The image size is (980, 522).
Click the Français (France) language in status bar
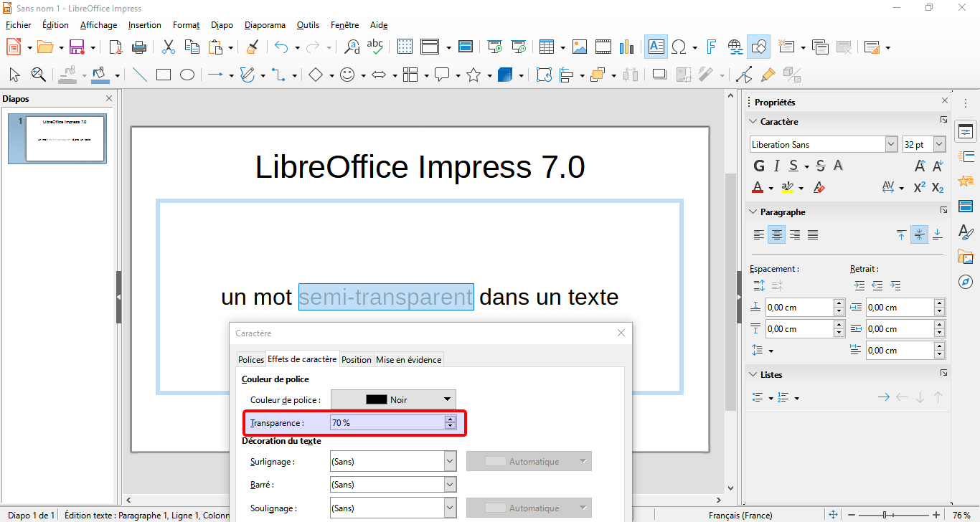click(740, 515)
